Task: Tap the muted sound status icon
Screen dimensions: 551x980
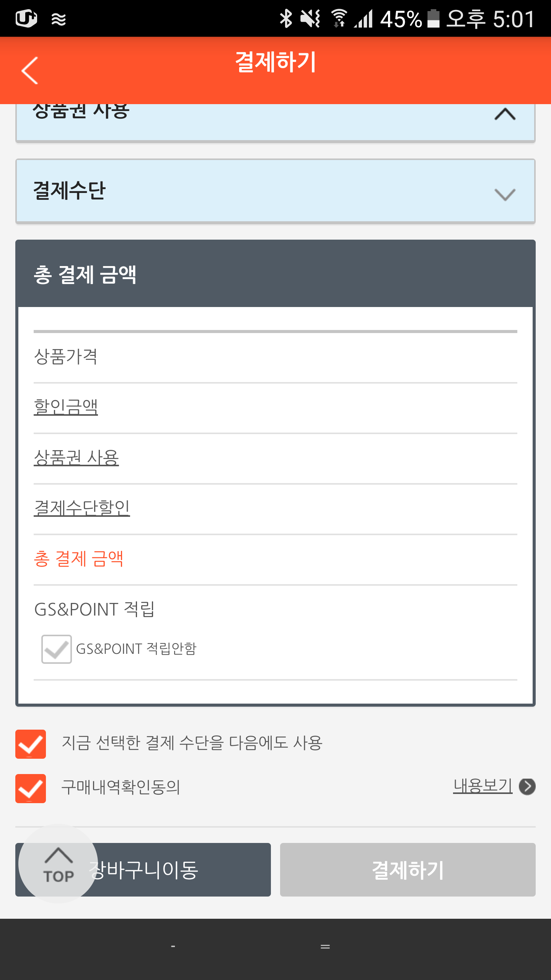Action: [310, 18]
